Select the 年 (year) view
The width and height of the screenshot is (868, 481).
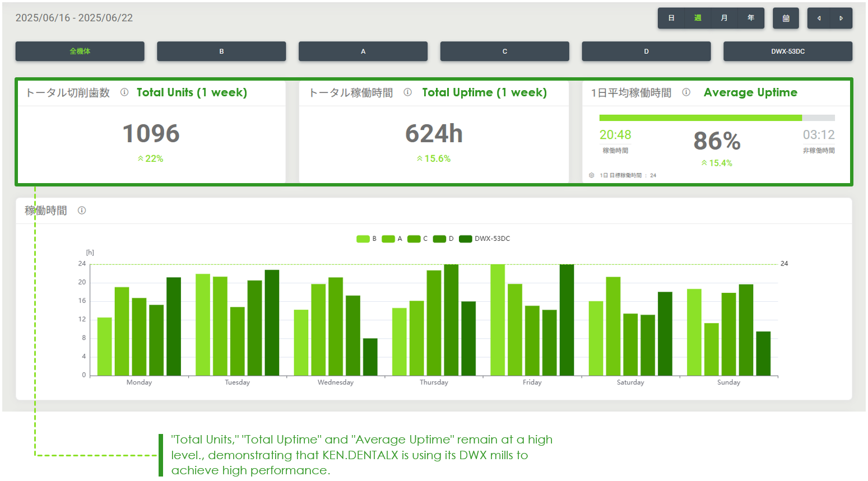coord(750,18)
